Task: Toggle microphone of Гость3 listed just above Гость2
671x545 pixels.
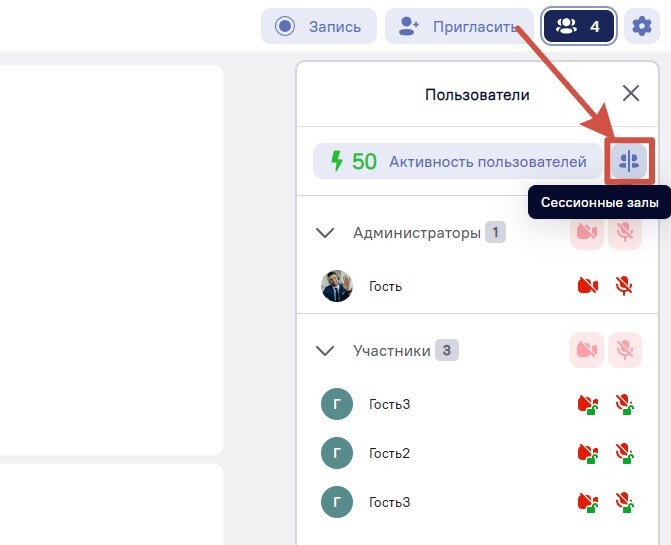Action: [625, 404]
